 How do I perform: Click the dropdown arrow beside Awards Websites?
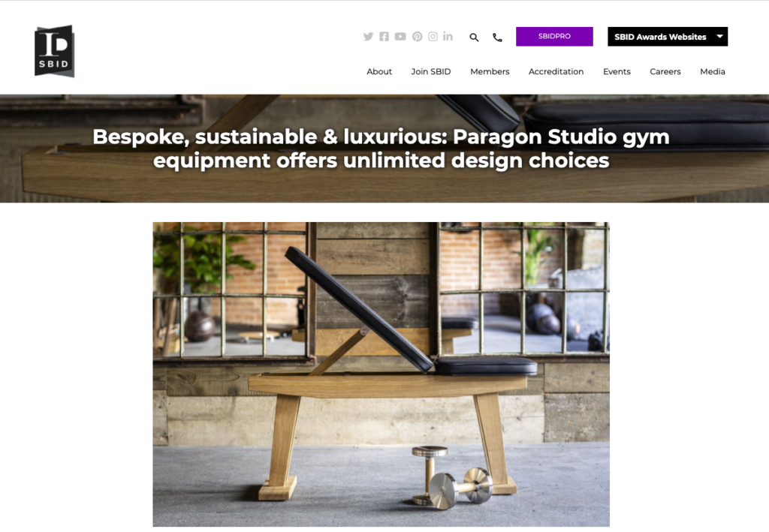point(719,36)
